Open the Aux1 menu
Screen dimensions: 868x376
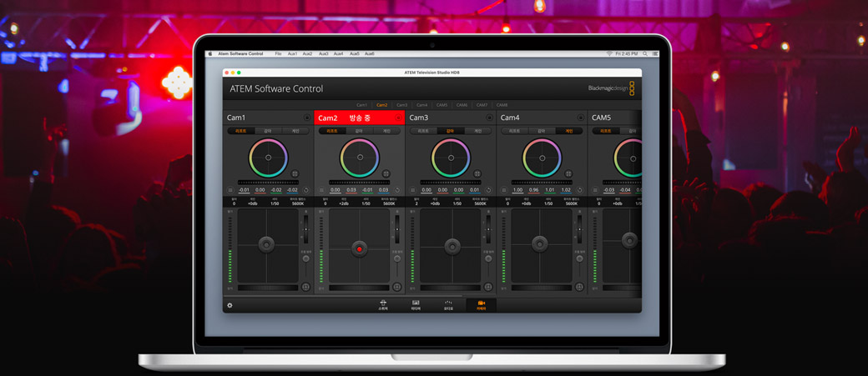[292, 53]
